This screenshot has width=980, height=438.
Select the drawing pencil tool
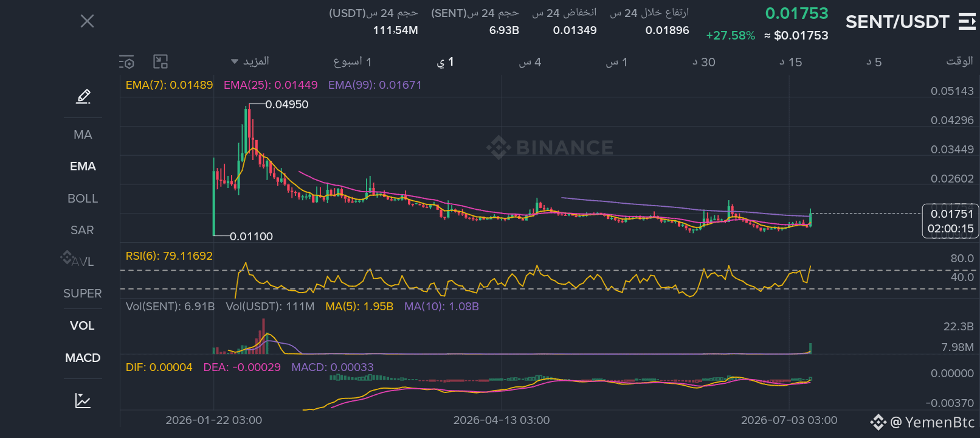(83, 96)
